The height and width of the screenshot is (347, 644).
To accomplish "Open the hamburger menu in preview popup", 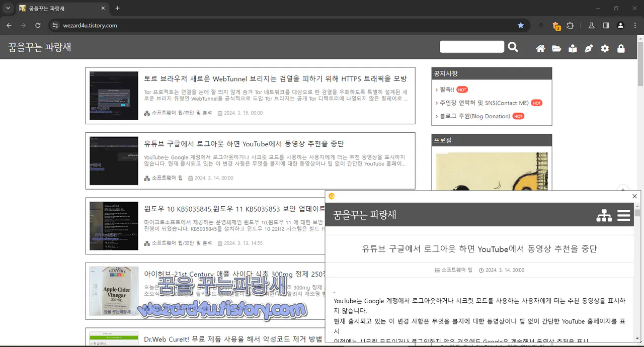I will click(x=624, y=215).
